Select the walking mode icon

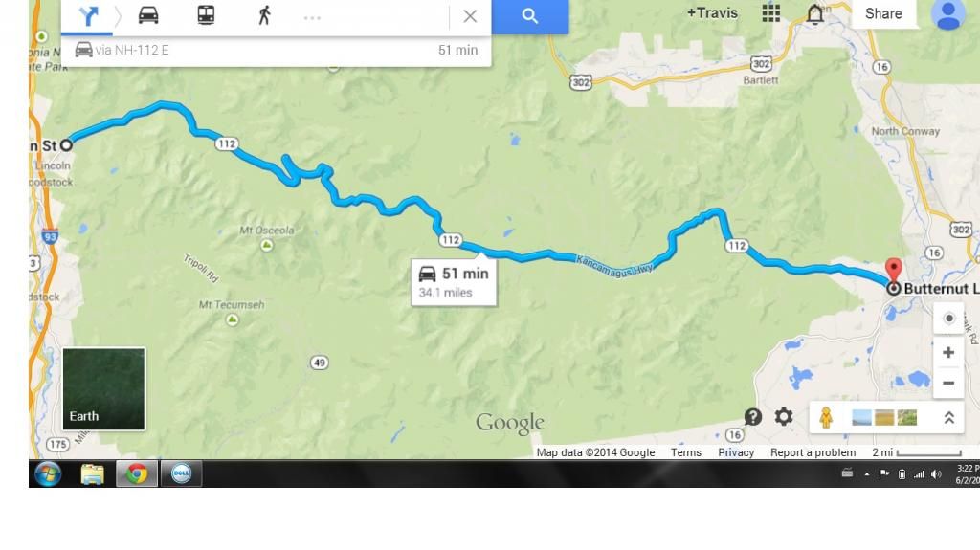click(x=264, y=15)
